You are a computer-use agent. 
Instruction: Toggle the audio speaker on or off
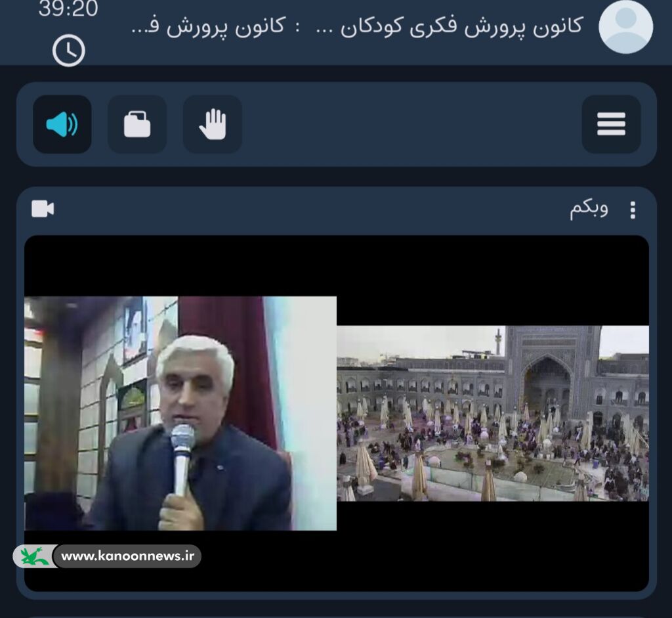pyautogui.click(x=62, y=124)
